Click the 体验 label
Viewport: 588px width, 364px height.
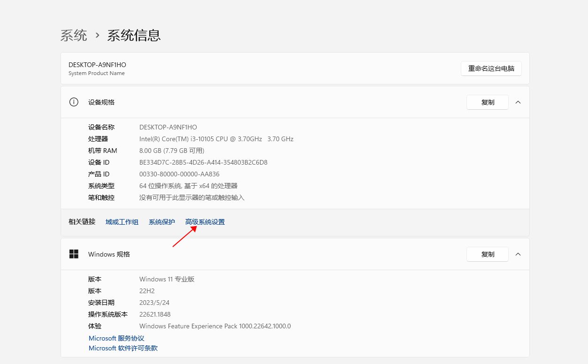pyautogui.click(x=95, y=326)
